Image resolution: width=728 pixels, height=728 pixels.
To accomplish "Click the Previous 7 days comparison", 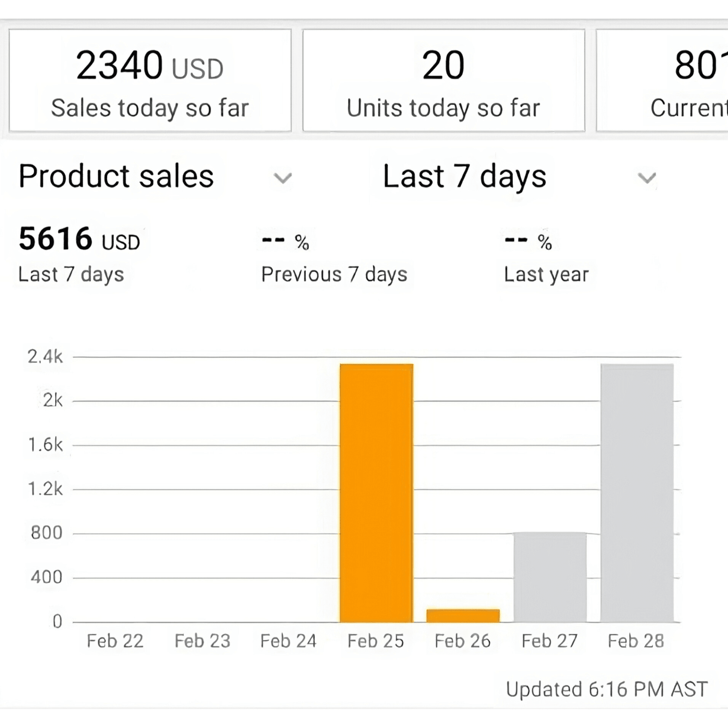I will 334,274.
